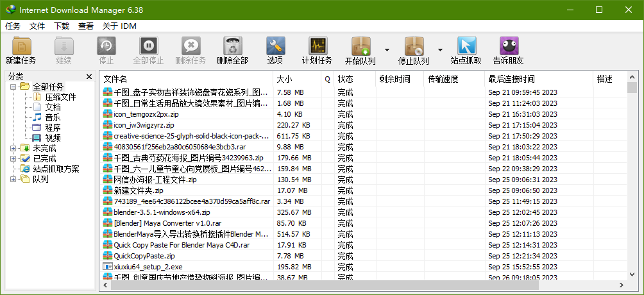644x295 pixels.
Task: Expand the 已完成 tree node
Action: click(13, 158)
